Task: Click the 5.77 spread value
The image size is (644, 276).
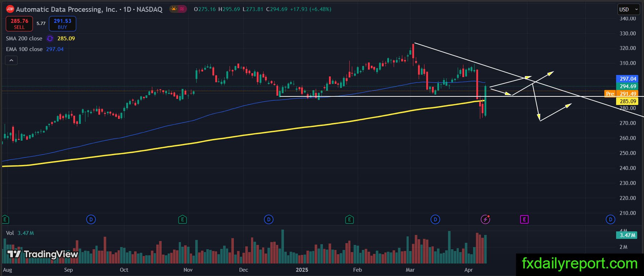Action: [x=41, y=24]
